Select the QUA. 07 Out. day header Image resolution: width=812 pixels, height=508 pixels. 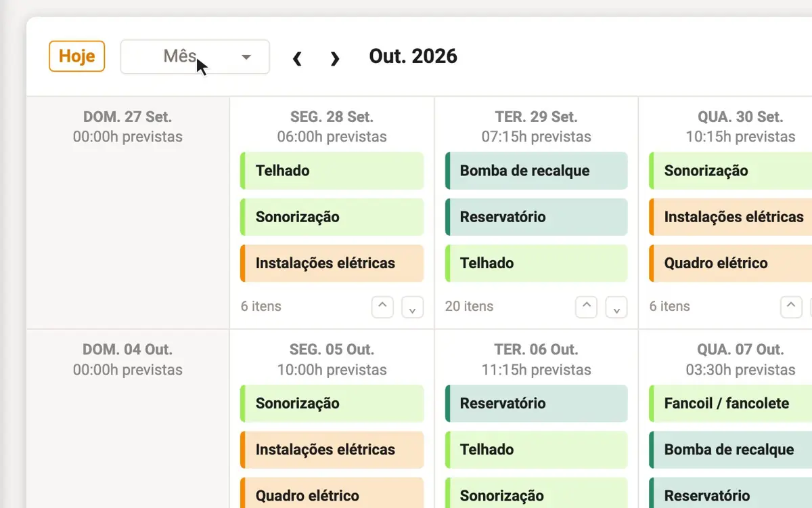(x=740, y=350)
